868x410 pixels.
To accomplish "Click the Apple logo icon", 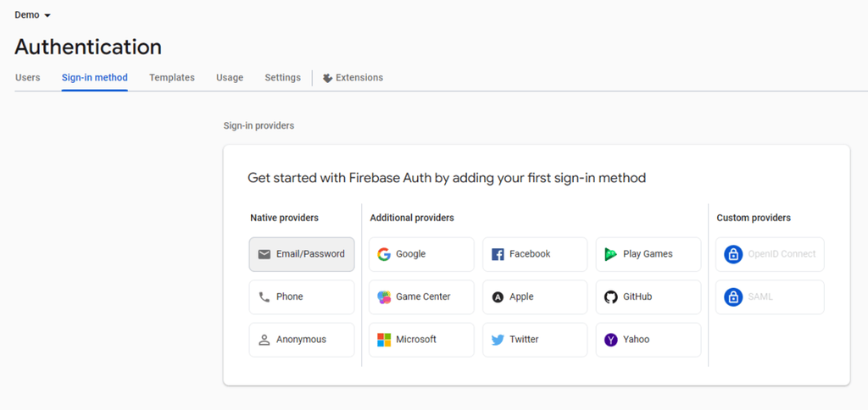I will (x=498, y=297).
